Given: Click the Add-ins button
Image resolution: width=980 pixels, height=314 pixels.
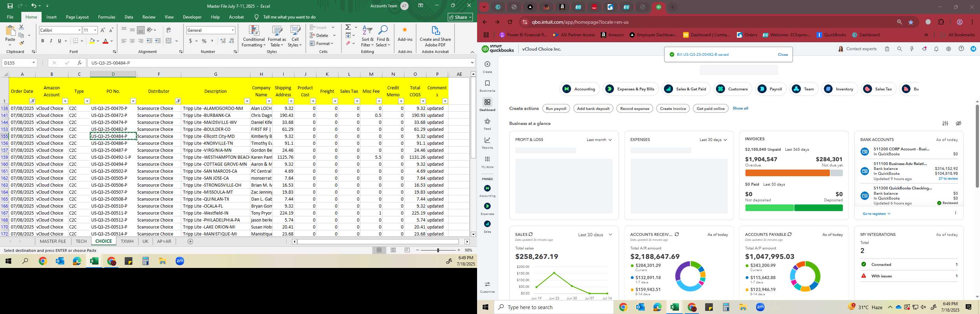Looking at the screenshot, I should (x=405, y=34).
